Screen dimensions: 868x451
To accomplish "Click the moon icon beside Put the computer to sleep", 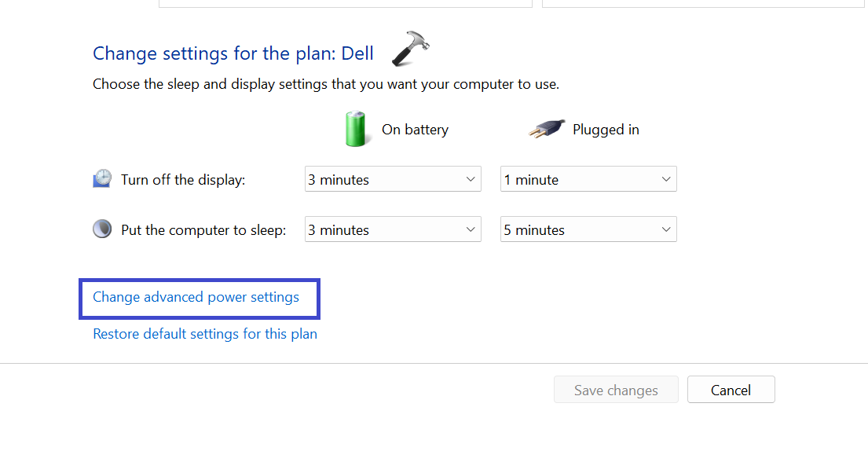I will tap(102, 229).
